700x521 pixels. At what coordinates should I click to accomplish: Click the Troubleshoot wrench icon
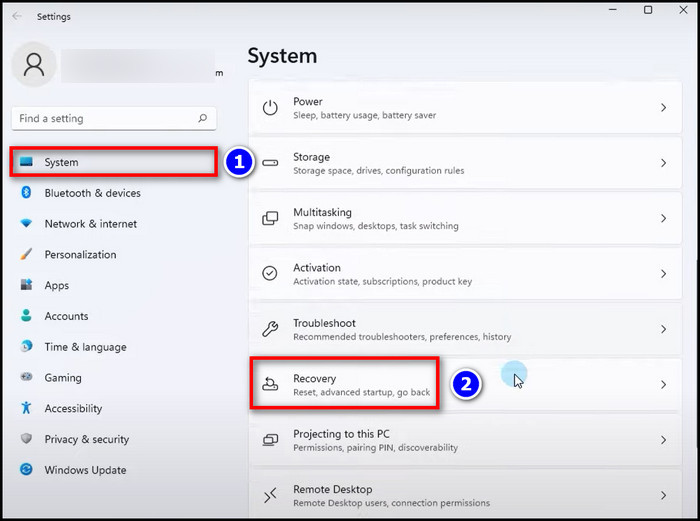point(270,329)
